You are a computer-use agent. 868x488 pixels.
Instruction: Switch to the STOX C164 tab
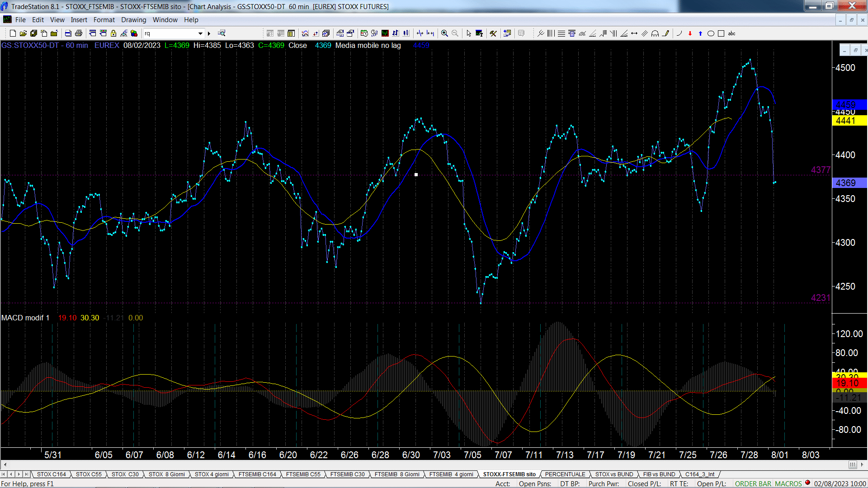click(51, 474)
